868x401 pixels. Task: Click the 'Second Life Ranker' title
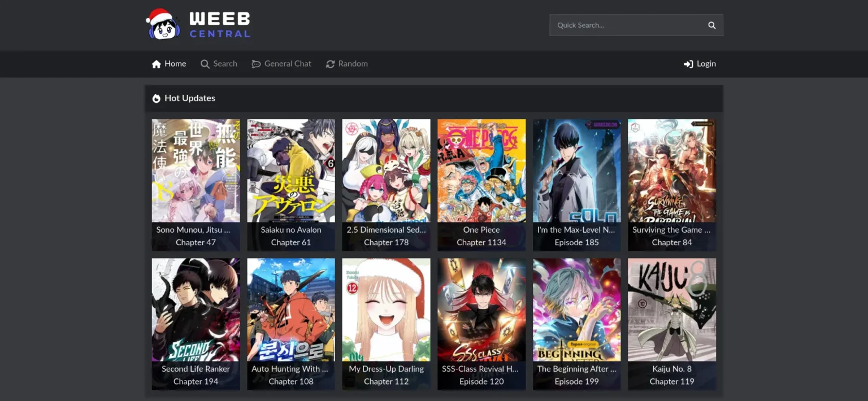[x=196, y=369]
